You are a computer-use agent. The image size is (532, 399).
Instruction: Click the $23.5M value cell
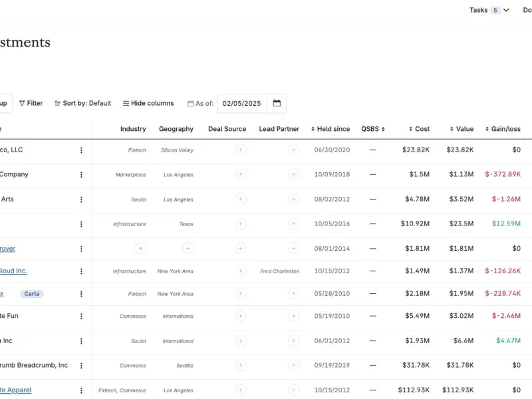pyautogui.click(x=462, y=223)
